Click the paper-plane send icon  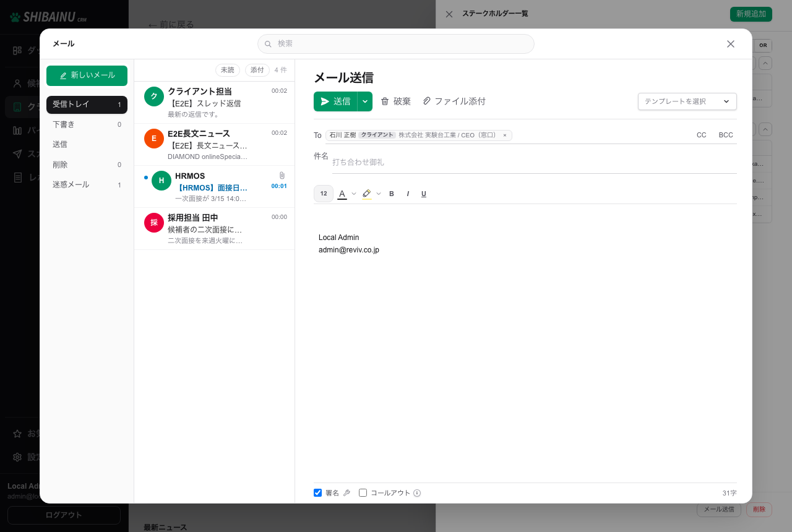(x=325, y=101)
